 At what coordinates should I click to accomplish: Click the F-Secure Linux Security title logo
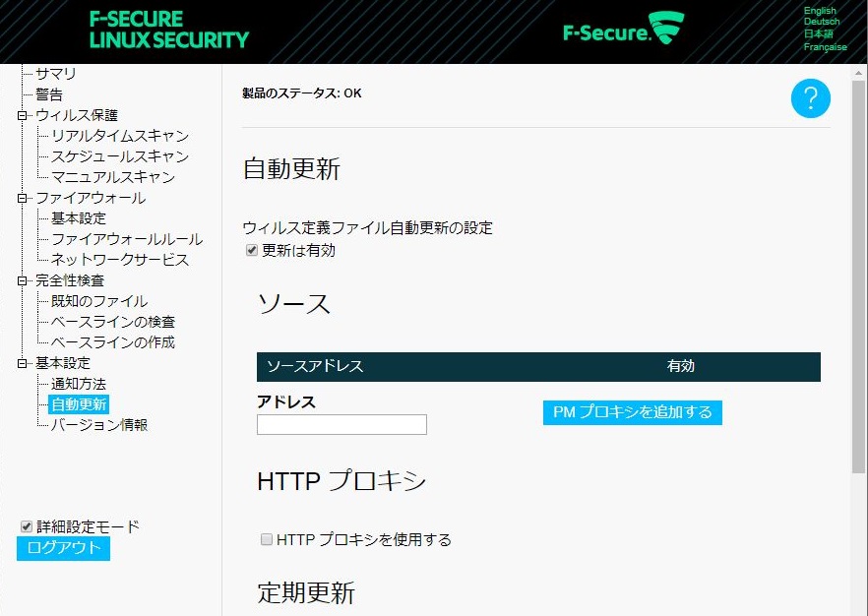pyautogui.click(x=169, y=30)
